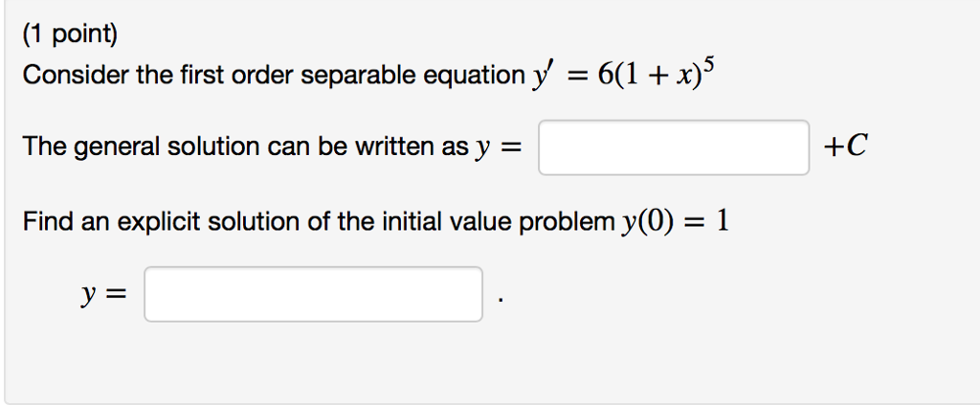Click the "y =" label beside the lower box

(103, 294)
